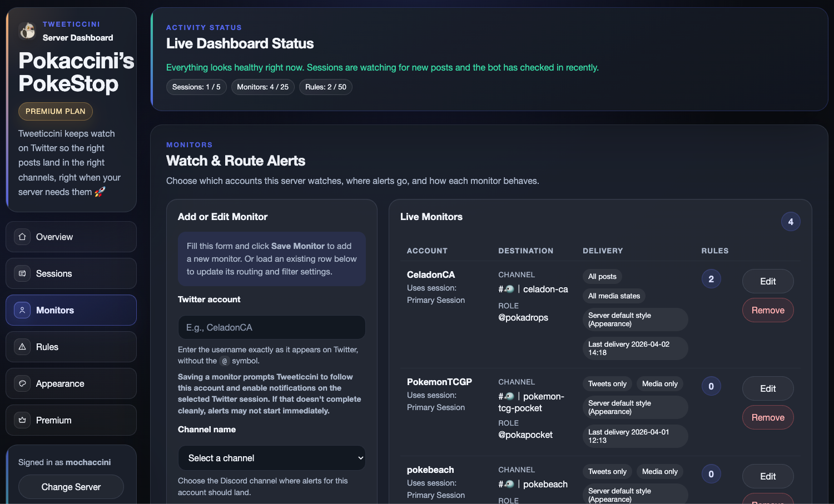Click the Change Server button
The height and width of the screenshot is (504, 834).
pyautogui.click(x=71, y=487)
